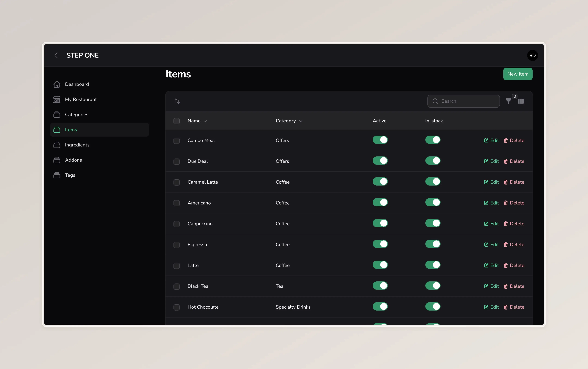Select the Black Tea row checkbox

tap(176, 286)
